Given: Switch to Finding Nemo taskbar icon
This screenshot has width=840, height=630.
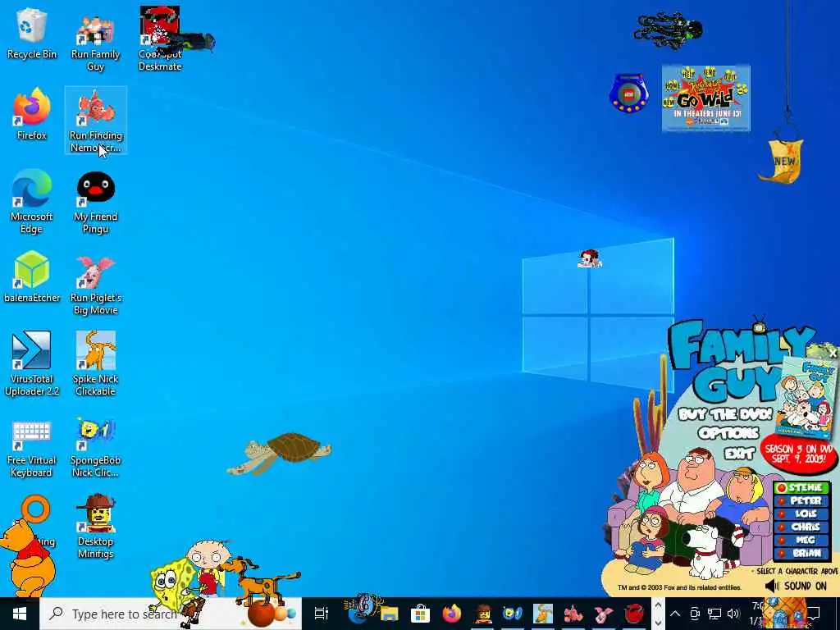Looking at the screenshot, I should pos(573,614).
